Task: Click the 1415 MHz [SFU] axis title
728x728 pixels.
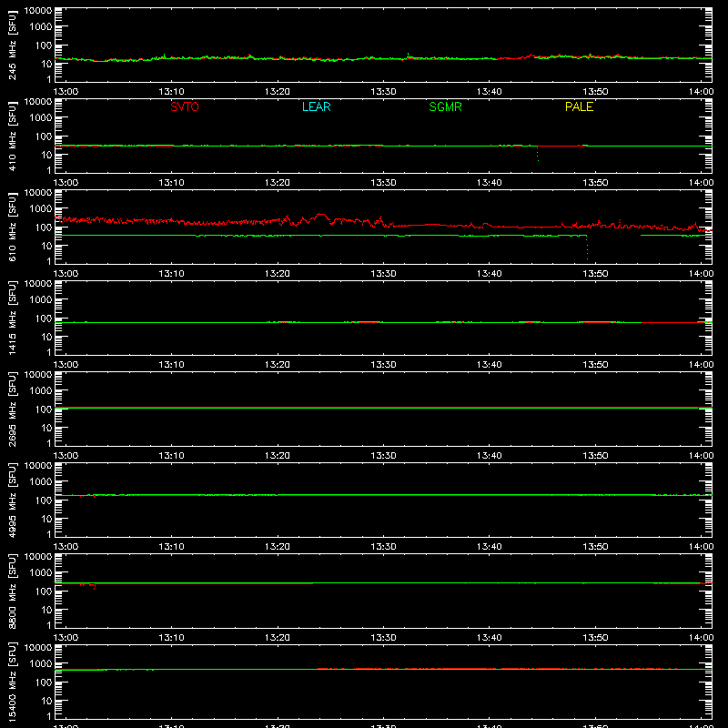Action: tap(13, 318)
